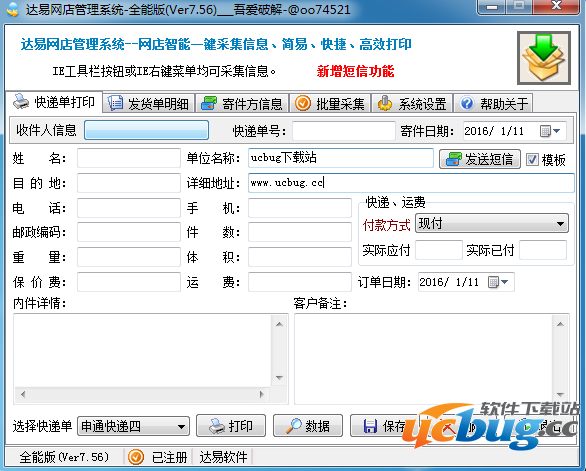Click the package download logo icon
The image size is (586, 471).
click(544, 58)
